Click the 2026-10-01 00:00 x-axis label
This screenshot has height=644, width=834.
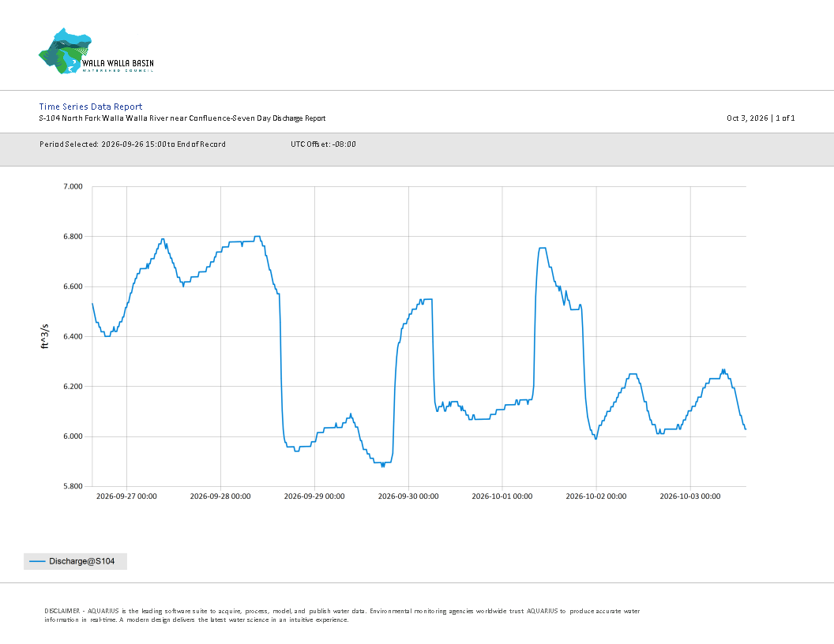pos(502,496)
